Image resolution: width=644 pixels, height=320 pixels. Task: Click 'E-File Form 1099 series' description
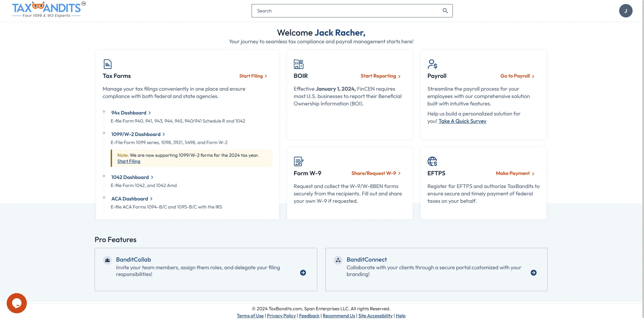(x=169, y=142)
